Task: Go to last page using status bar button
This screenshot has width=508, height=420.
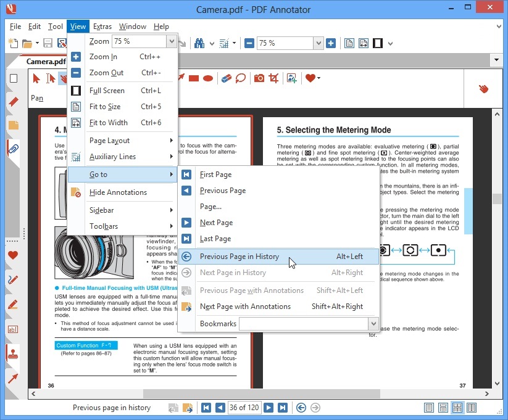Action: pyautogui.click(x=283, y=408)
